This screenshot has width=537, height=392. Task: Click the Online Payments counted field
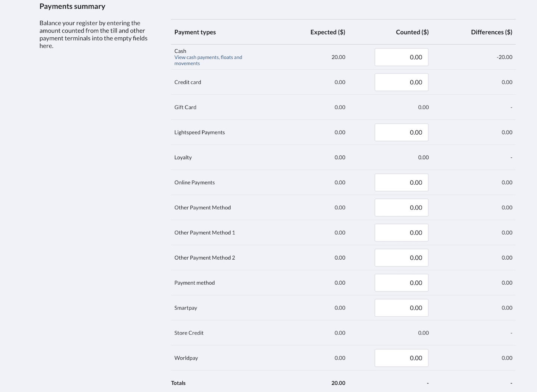coord(401,182)
